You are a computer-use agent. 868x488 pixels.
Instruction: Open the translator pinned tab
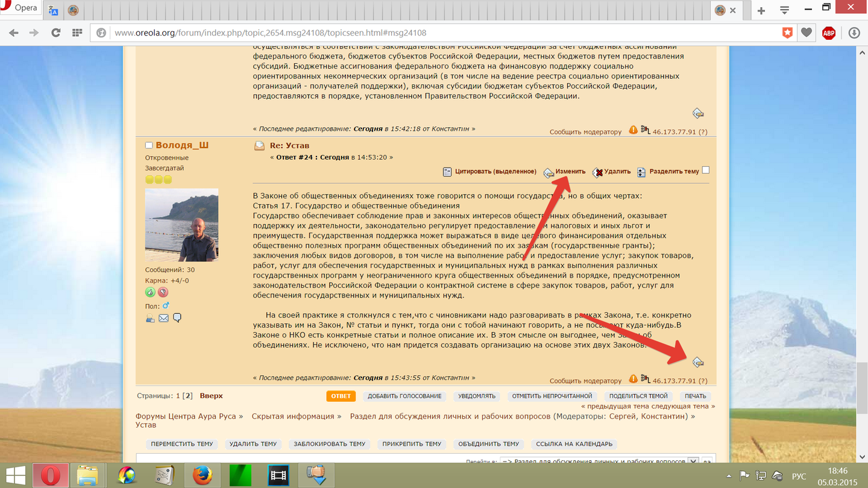[53, 10]
